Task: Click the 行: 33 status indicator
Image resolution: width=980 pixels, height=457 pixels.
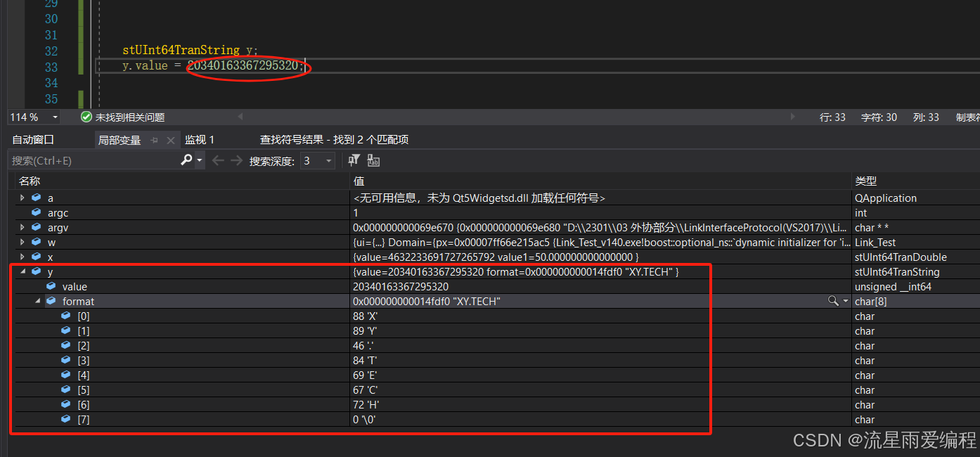Action: (832, 117)
